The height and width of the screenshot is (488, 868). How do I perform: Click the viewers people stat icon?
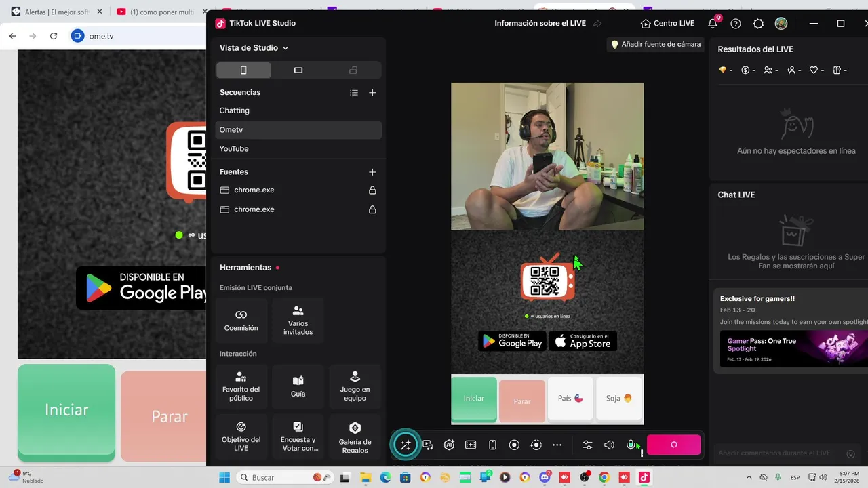pos(768,70)
